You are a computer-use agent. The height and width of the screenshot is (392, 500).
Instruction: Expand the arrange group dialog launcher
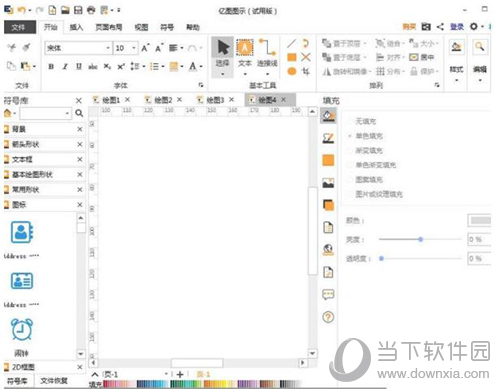point(437,85)
